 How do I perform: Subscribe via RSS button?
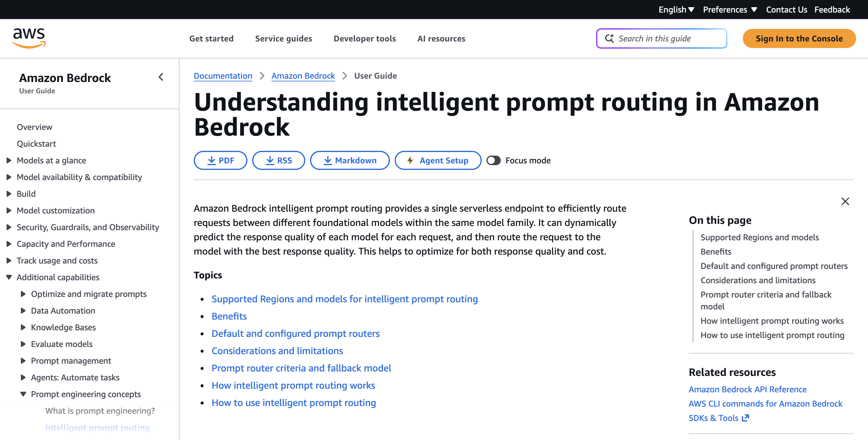click(279, 160)
